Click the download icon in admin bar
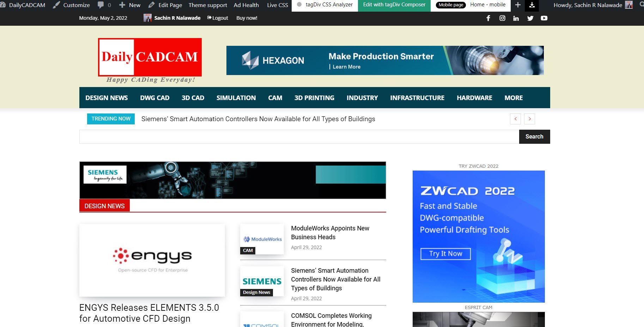Viewport: 644px width, 327px height. pyautogui.click(x=532, y=5)
